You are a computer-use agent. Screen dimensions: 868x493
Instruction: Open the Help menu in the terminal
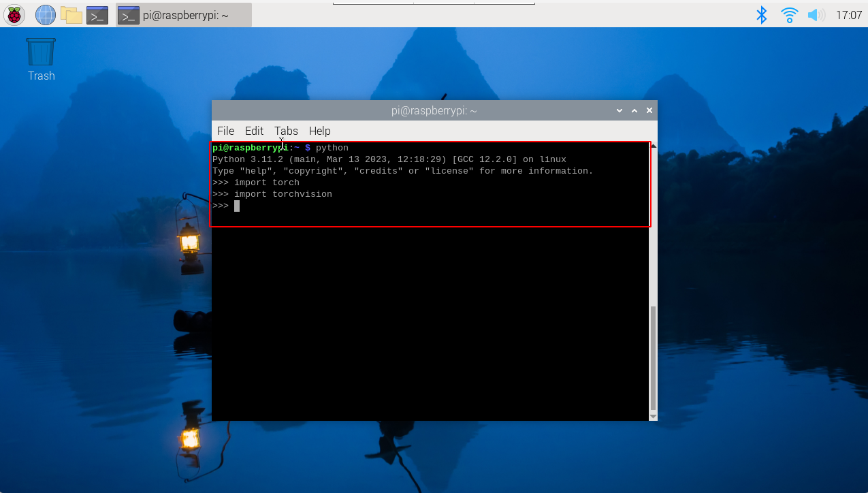(319, 131)
